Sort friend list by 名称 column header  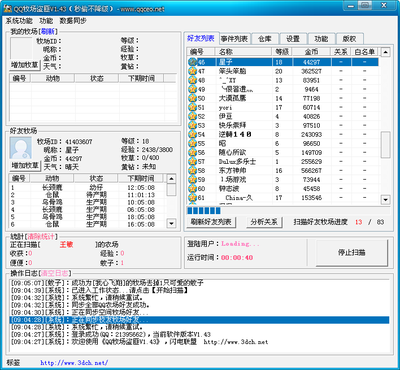point(243,52)
